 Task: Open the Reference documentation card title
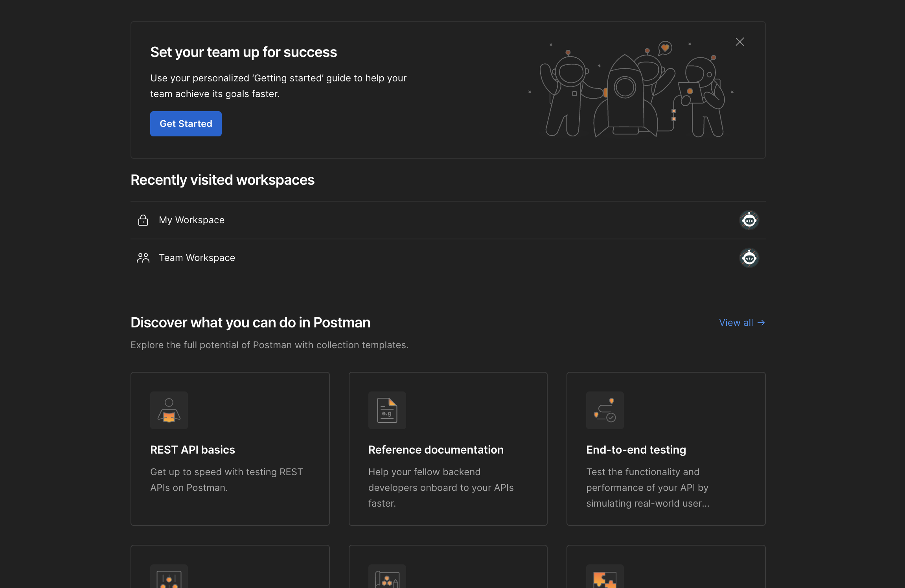[436, 450]
